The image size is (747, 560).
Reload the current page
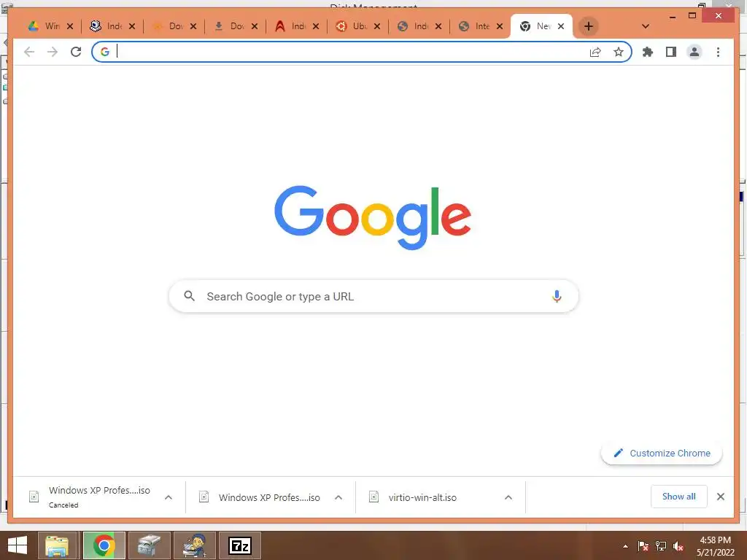pos(76,52)
